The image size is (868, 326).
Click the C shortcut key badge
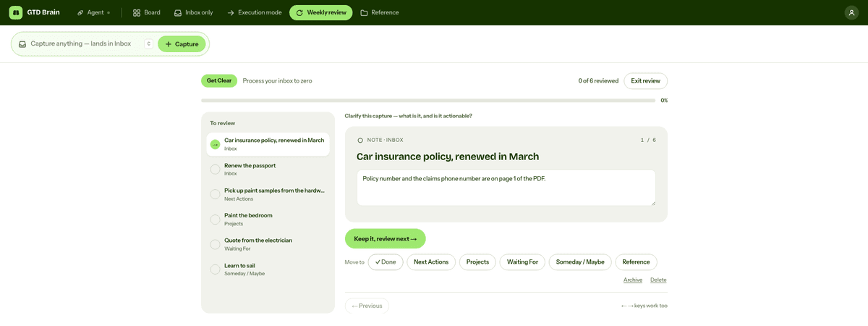point(148,43)
